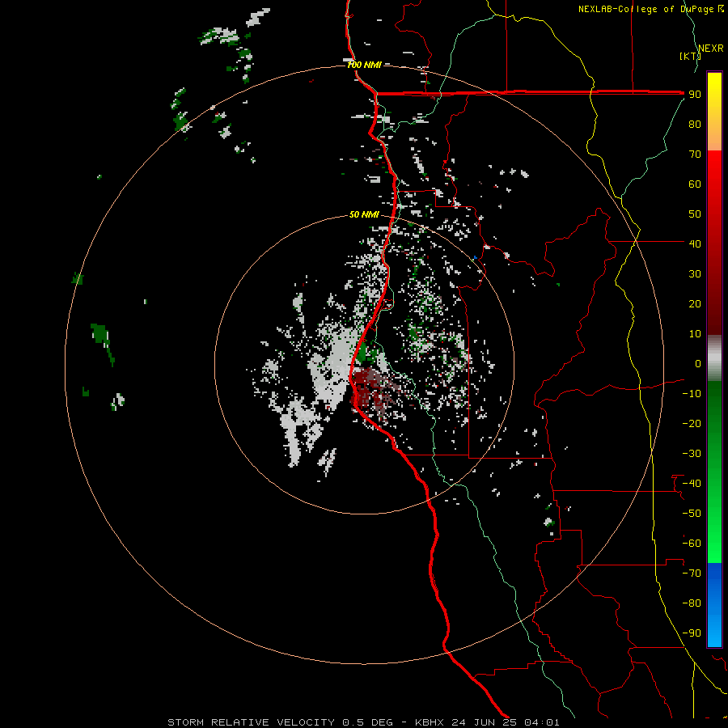Click the 100 NMI range ring label
728x728 pixels.
tap(364, 65)
